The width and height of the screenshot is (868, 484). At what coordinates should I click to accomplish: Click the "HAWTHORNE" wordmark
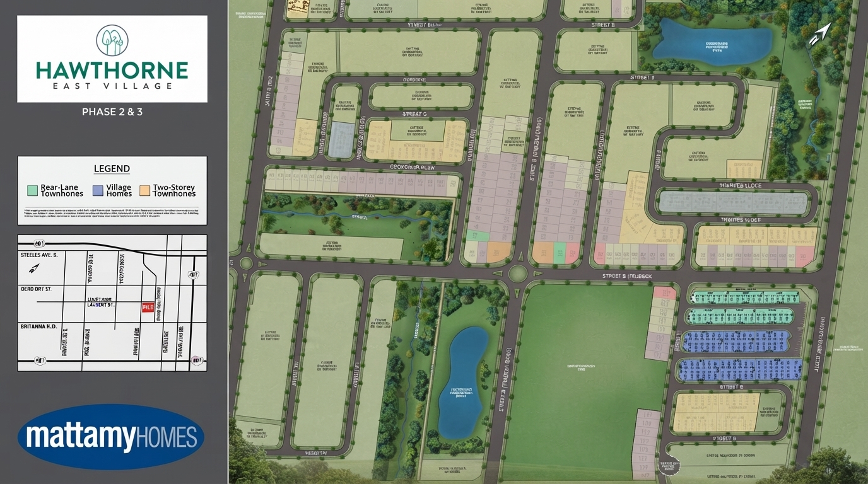pyautogui.click(x=112, y=70)
